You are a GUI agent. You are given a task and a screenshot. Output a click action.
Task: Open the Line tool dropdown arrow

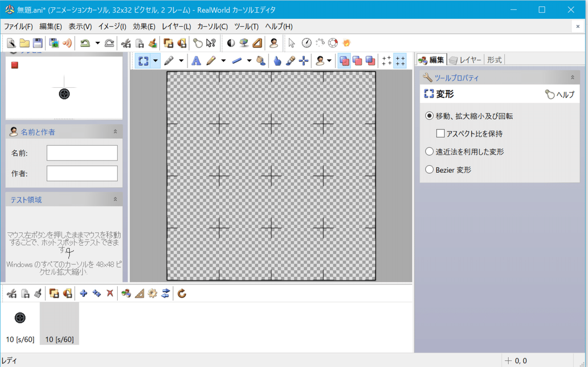[249, 61]
